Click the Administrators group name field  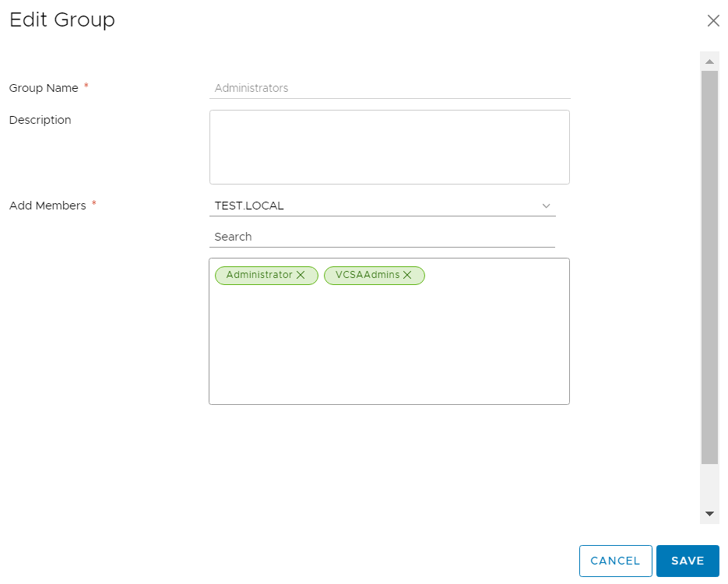[389, 88]
